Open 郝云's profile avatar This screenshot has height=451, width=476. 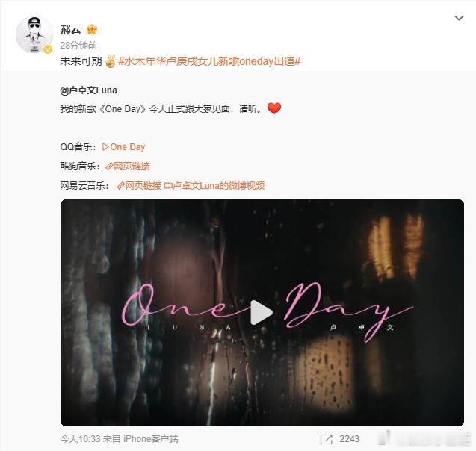(x=34, y=35)
